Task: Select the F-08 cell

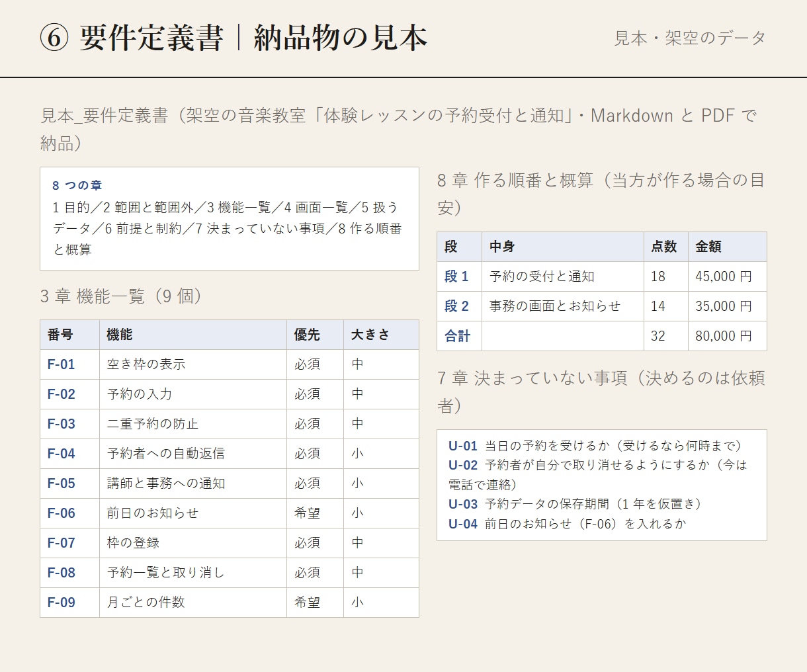Action: (x=69, y=573)
